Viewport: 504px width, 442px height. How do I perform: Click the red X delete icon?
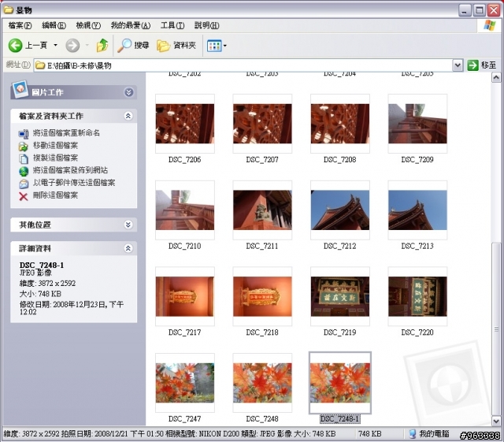[x=24, y=196]
